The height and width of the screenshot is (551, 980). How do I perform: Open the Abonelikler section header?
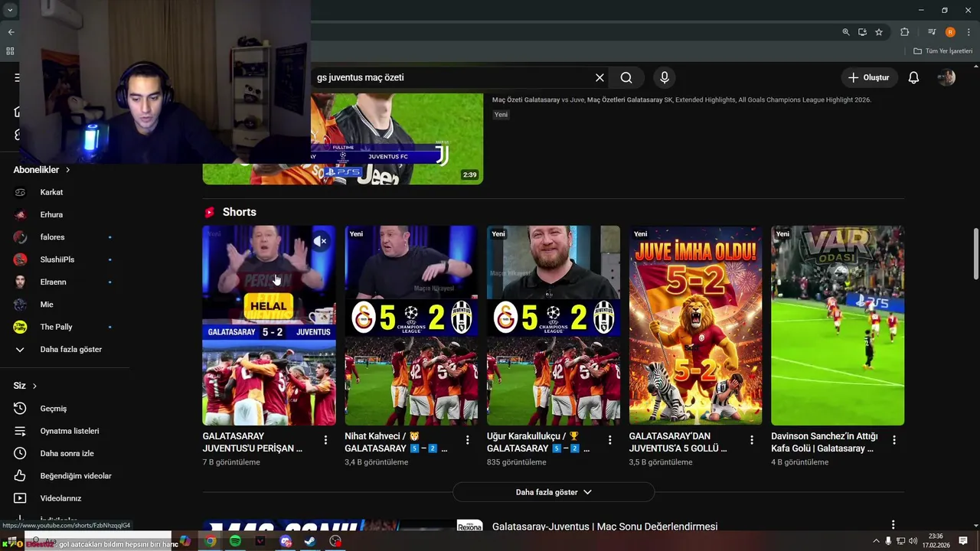(x=41, y=170)
